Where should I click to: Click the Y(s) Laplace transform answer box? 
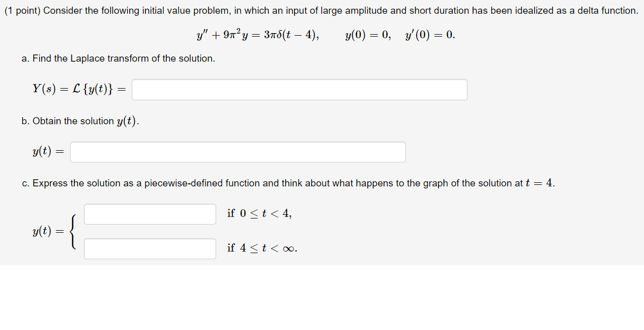300,90
